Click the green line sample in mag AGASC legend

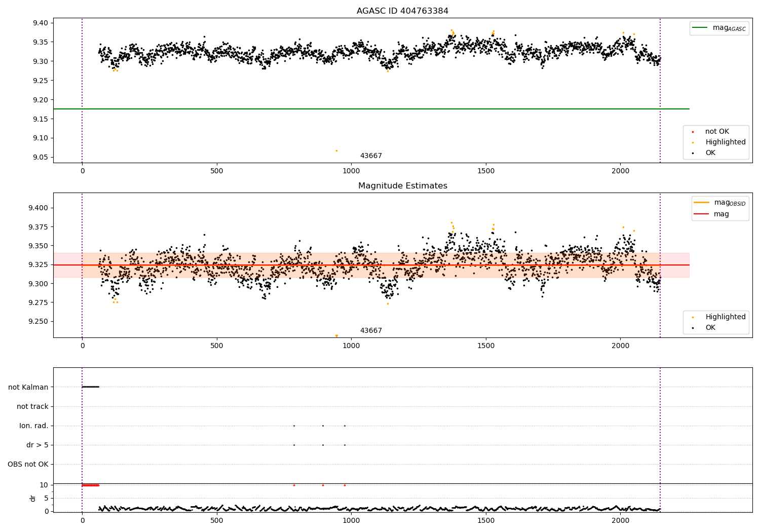701,28
